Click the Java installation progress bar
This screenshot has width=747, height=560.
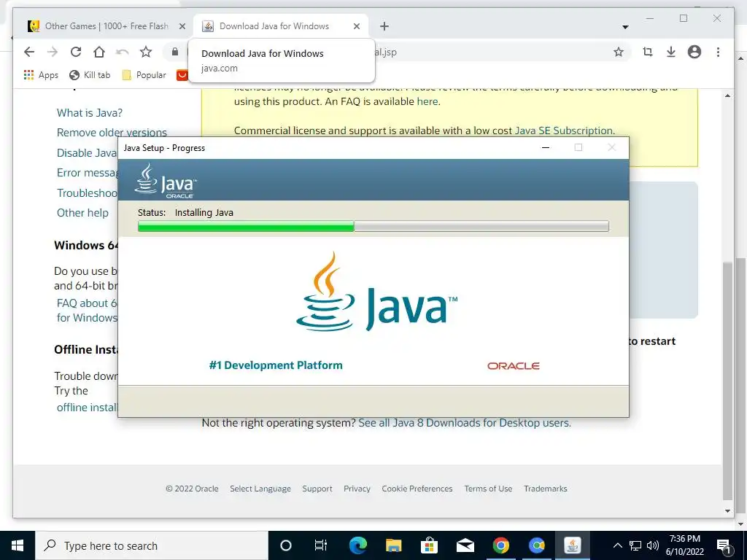(x=373, y=226)
